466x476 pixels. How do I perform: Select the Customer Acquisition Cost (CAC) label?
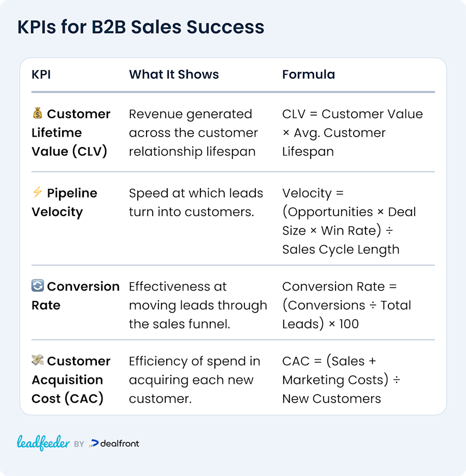click(71, 380)
